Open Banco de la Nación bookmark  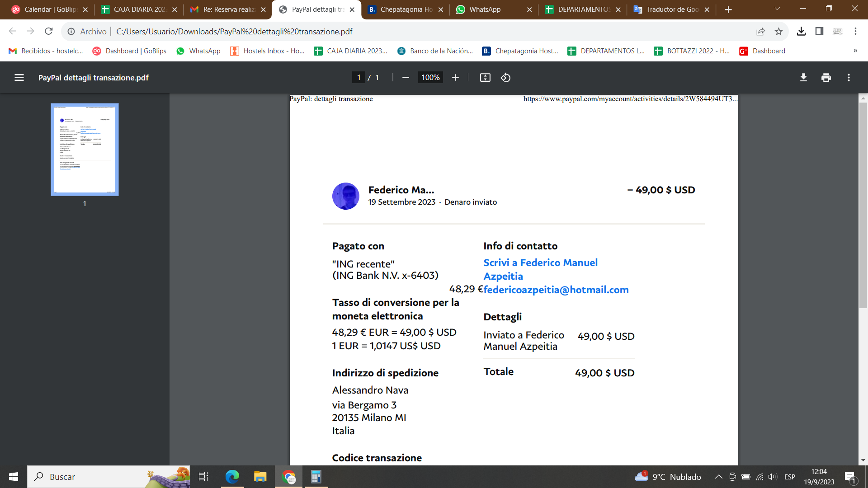pos(435,51)
